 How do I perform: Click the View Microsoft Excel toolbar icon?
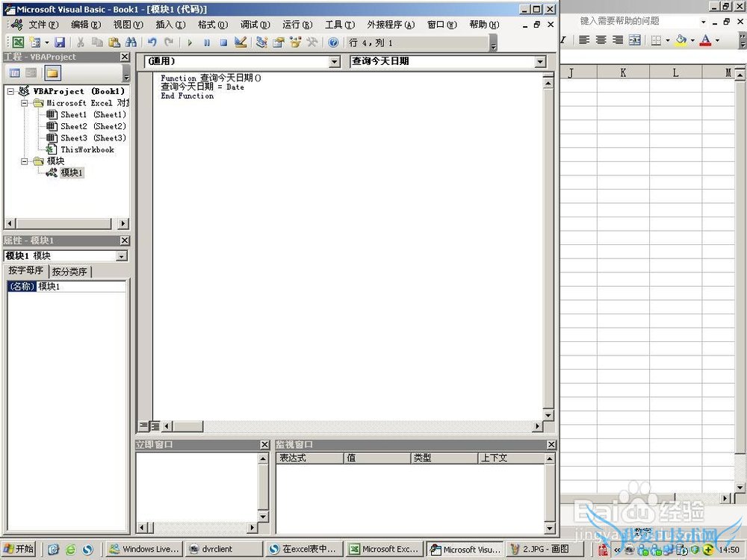18,43
